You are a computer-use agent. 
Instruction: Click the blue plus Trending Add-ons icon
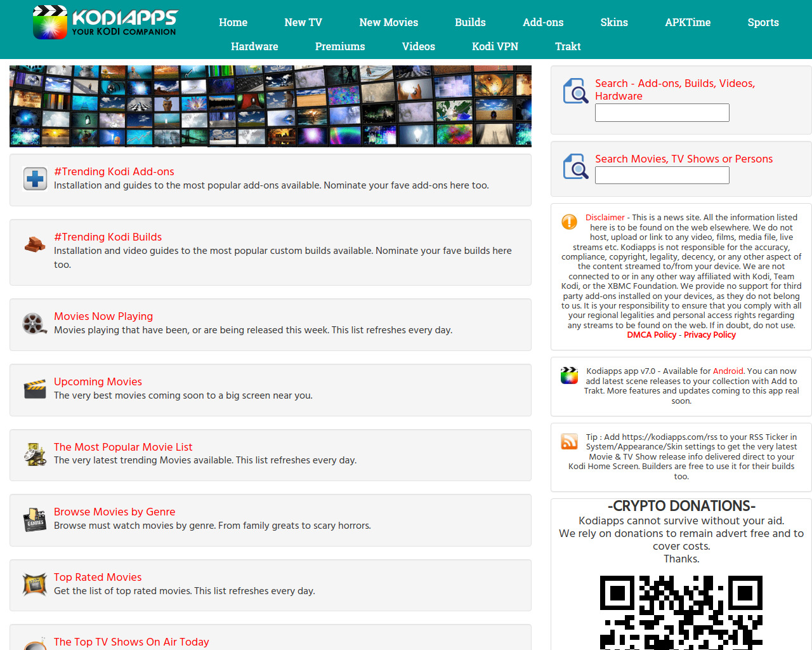coord(35,179)
